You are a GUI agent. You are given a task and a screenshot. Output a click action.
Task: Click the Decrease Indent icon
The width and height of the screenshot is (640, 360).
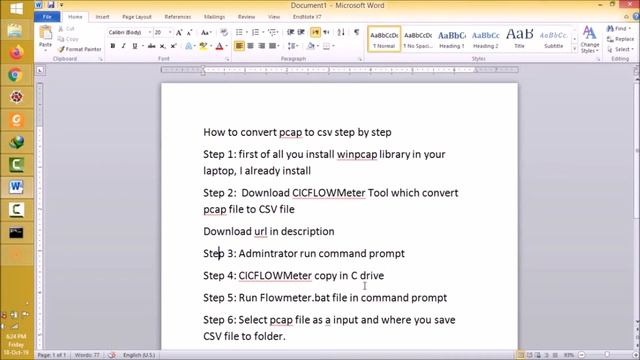[x=290, y=32]
